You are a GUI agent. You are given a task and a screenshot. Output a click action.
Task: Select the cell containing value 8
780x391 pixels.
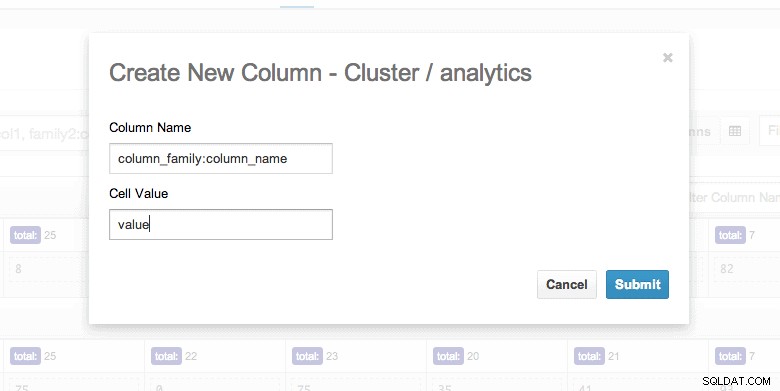click(x=49, y=269)
